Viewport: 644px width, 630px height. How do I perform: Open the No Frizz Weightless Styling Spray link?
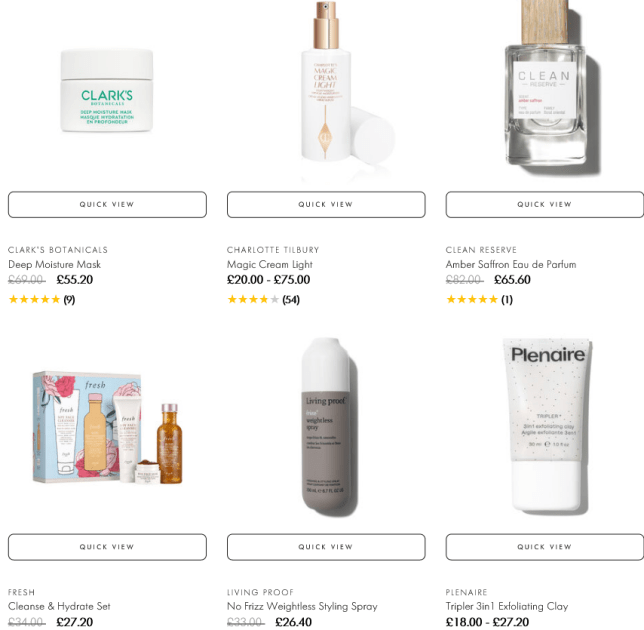(x=302, y=607)
